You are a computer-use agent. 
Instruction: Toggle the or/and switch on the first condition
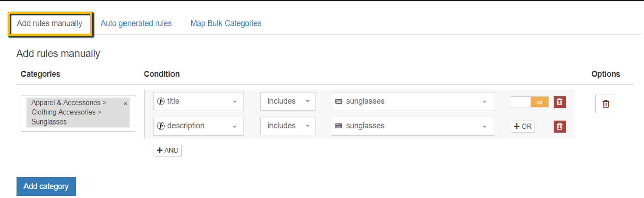pos(530,102)
